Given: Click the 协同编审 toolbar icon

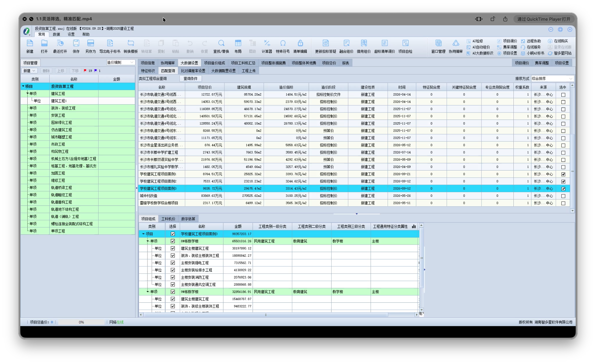Looking at the screenshot, I should pos(455,46).
